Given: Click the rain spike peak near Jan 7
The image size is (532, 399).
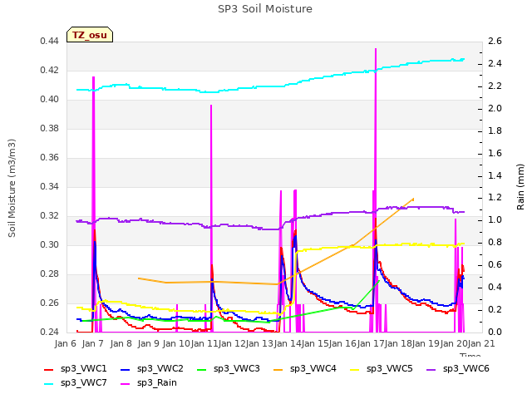Looking at the screenshot, I should [93, 77].
